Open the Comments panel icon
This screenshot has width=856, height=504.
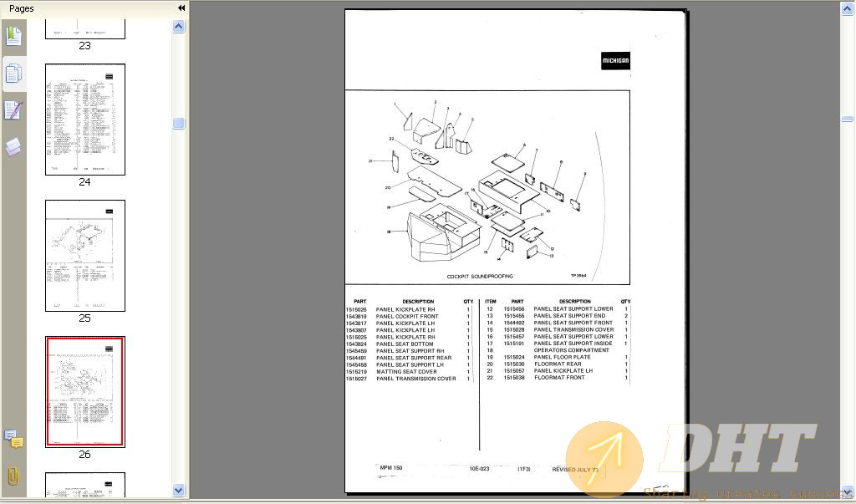(x=13, y=439)
